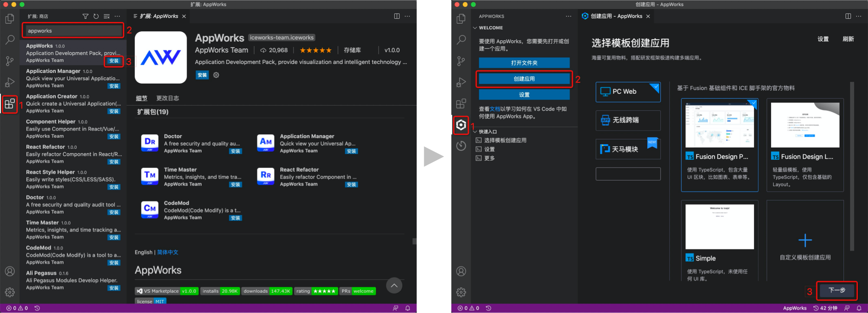Open extensions view more actions ellipsis

117,16
